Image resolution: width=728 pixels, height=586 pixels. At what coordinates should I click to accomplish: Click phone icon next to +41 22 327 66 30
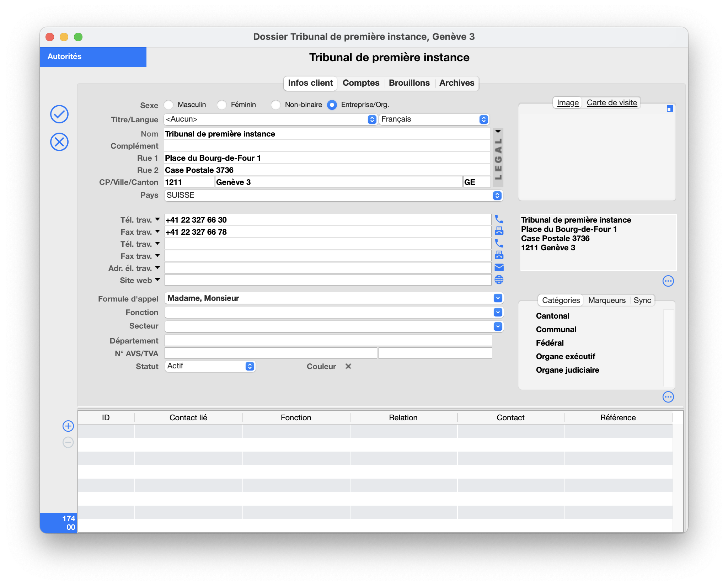coord(499,219)
